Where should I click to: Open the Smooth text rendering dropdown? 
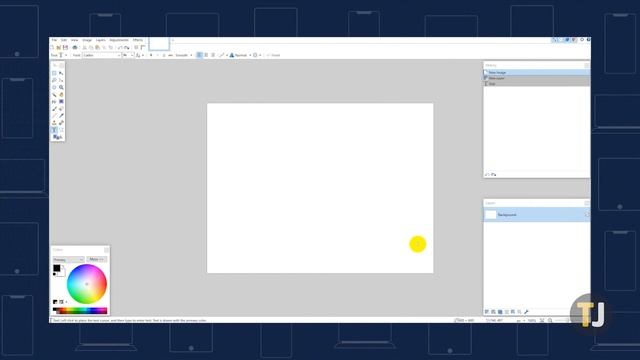(x=184, y=55)
